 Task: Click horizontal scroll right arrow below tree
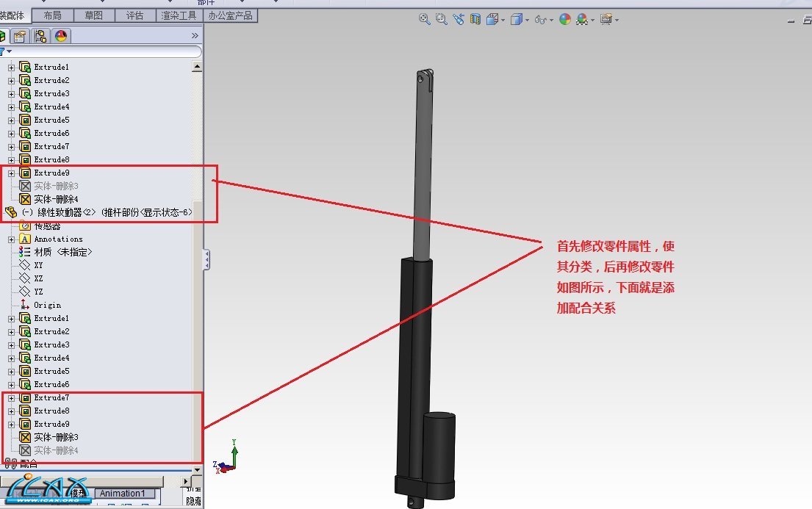(x=186, y=482)
